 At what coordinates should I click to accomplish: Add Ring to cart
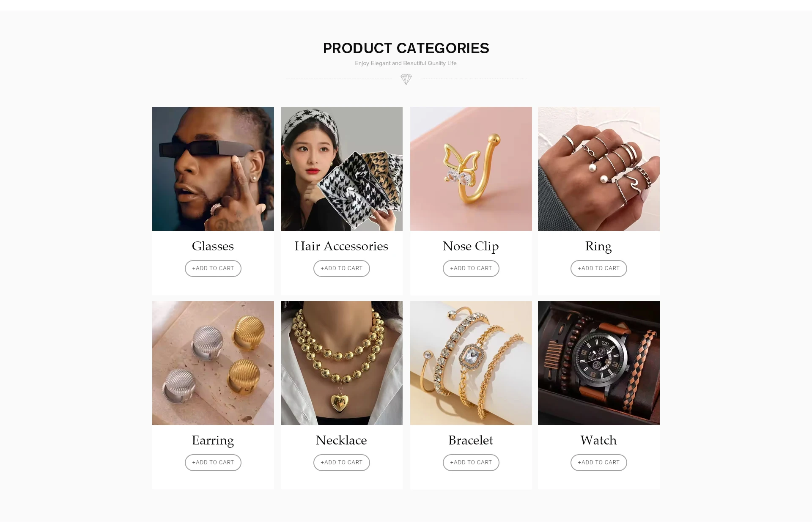pyautogui.click(x=599, y=269)
